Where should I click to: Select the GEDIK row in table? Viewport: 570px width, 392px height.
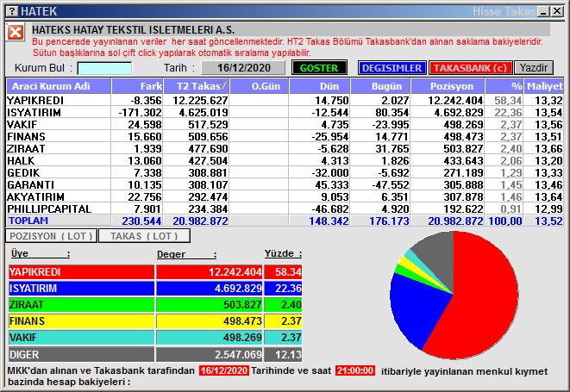(285, 172)
